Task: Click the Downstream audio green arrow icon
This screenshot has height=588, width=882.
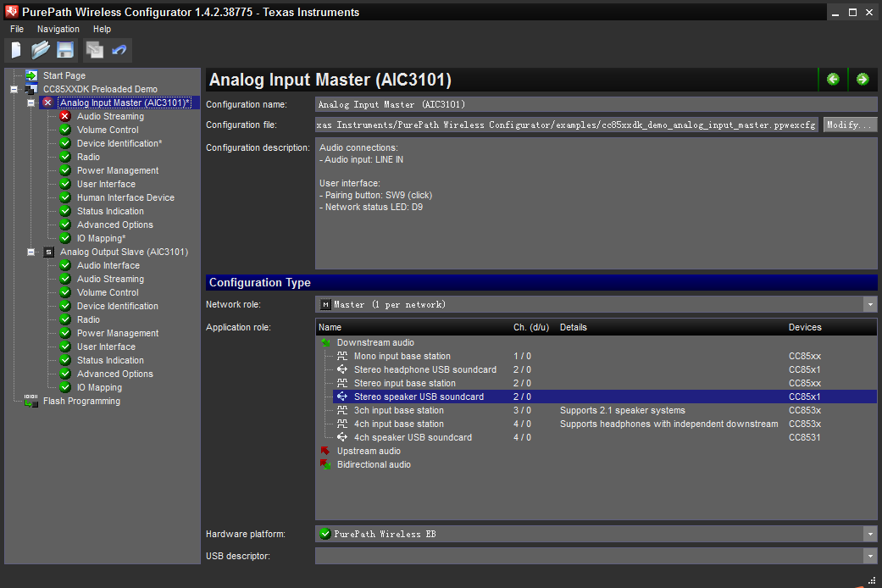Action: coord(325,342)
